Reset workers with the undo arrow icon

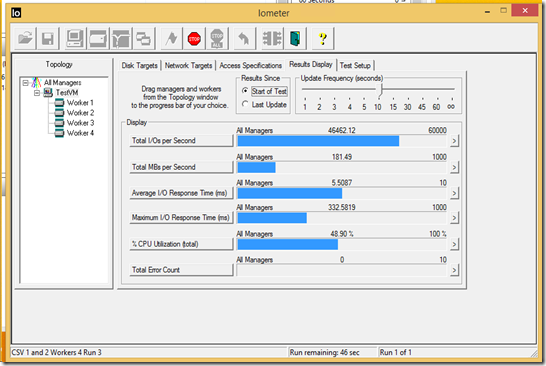click(244, 38)
